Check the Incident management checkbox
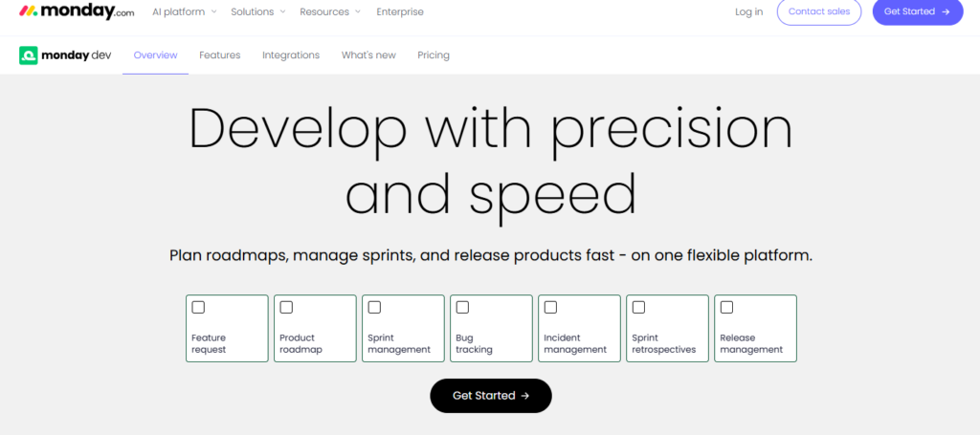The image size is (980, 435). 550,307
